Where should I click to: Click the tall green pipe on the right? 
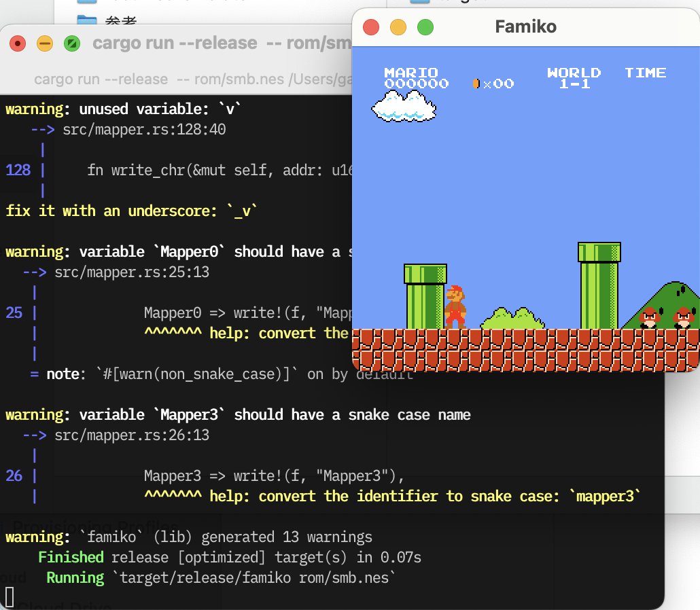(x=599, y=285)
